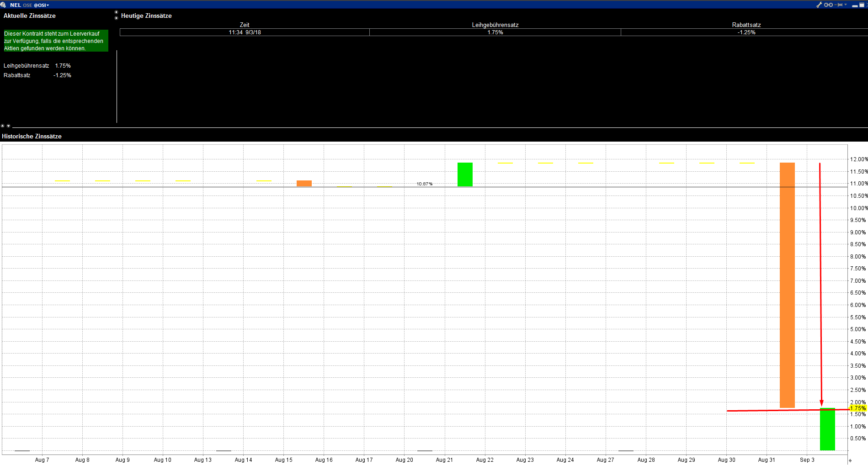Click the Leihgebührensatz column header
The image size is (868, 465).
point(495,25)
